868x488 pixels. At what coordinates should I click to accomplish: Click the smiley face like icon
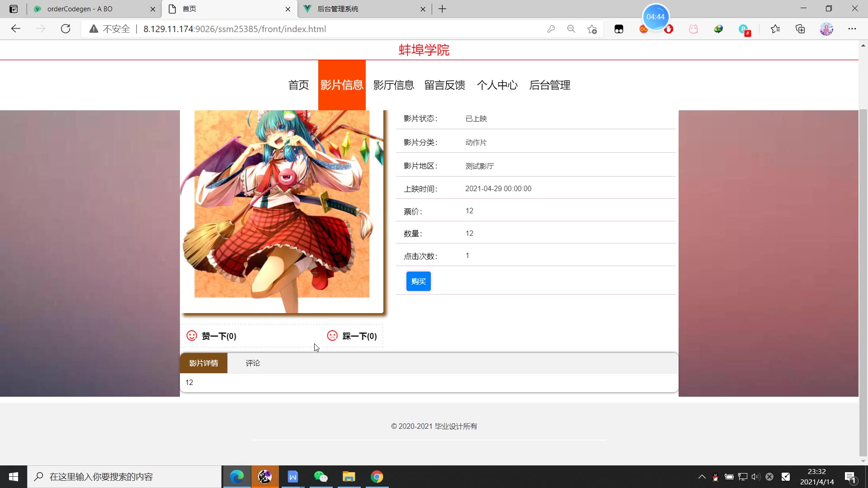(192, 336)
